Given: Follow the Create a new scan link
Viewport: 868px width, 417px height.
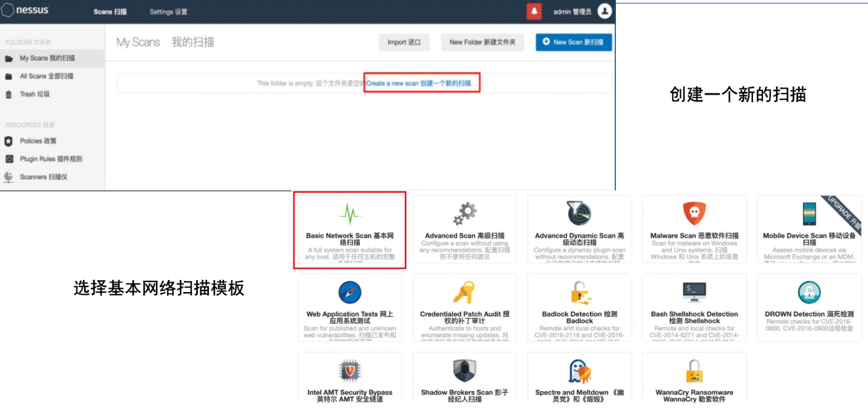Looking at the screenshot, I should (419, 83).
